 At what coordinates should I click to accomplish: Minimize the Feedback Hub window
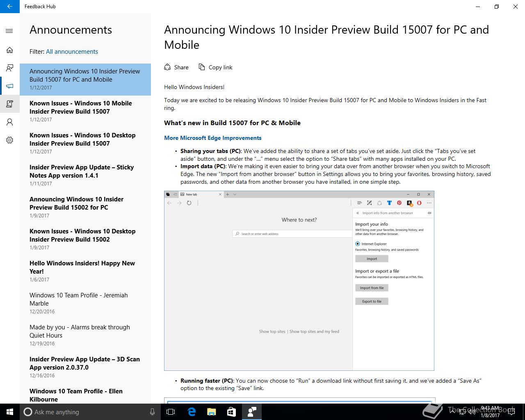478,7
